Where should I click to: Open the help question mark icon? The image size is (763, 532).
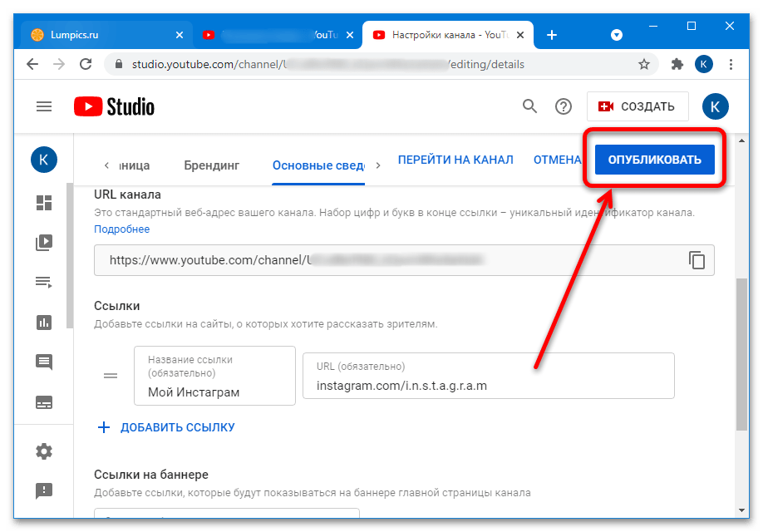(564, 106)
